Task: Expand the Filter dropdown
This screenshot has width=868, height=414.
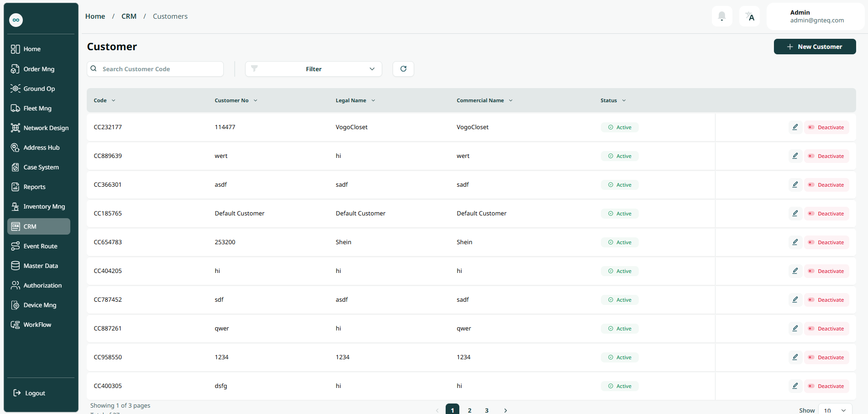Action: pyautogui.click(x=313, y=69)
